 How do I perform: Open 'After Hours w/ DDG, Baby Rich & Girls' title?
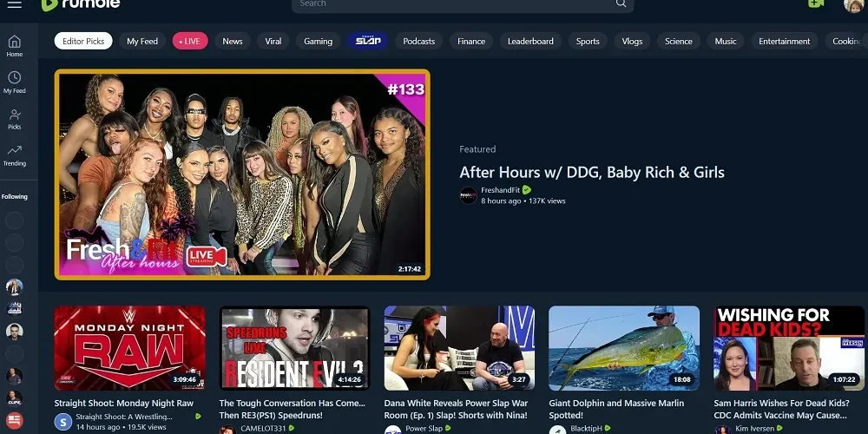click(x=592, y=172)
